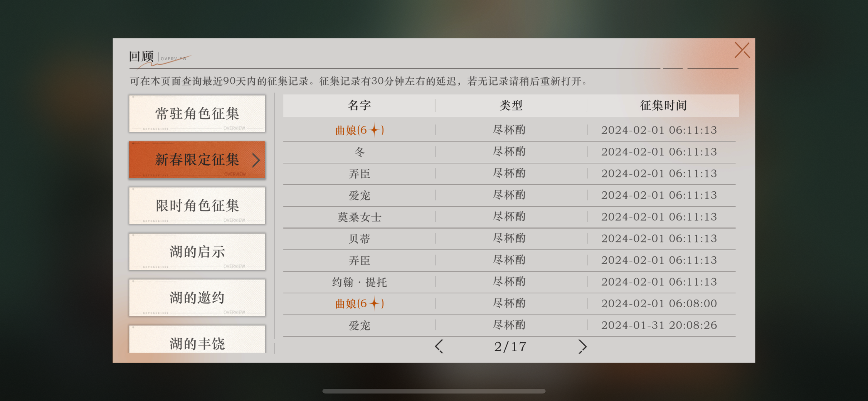Screen dimensions: 868x401
Task: Switch to 限时角色征集 records
Action: (197, 206)
